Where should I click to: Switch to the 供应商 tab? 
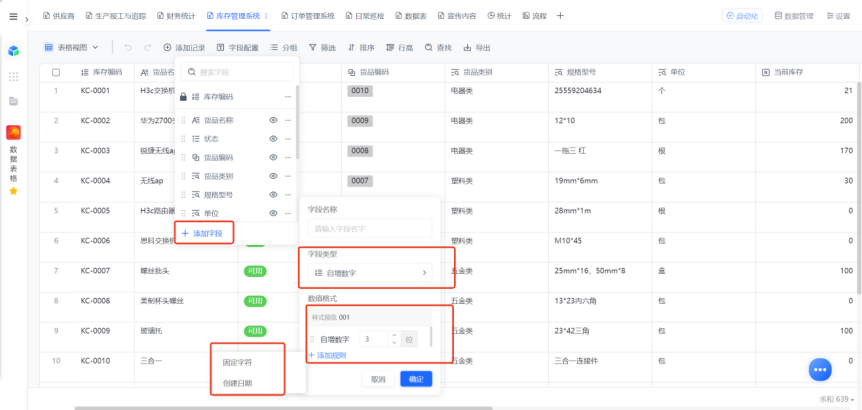point(57,16)
